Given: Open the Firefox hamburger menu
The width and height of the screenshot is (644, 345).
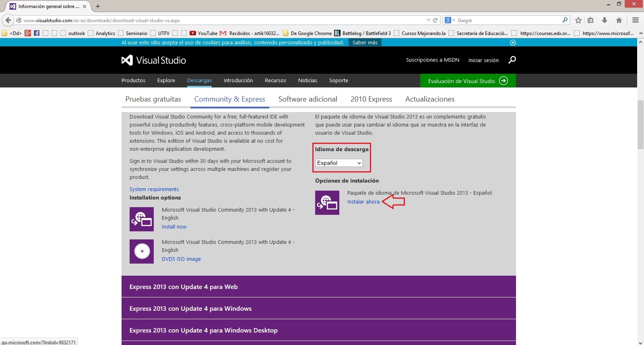Looking at the screenshot, I should pos(636,20).
